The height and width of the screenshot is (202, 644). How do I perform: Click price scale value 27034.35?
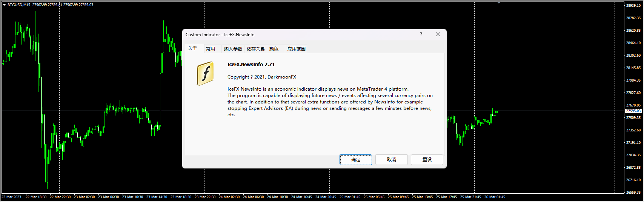pyautogui.click(x=633, y=155)
